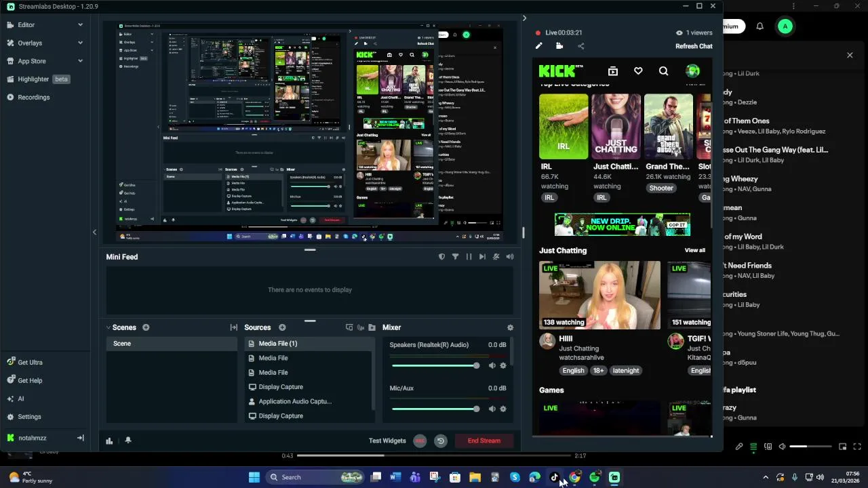Log out of notahmzz account icon
Image resolution: width=868 pixels, height=488 pixels.
click(x=80, y=438)
